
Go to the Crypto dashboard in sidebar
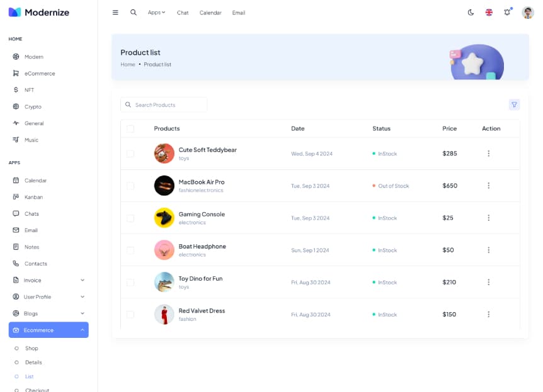33,107
